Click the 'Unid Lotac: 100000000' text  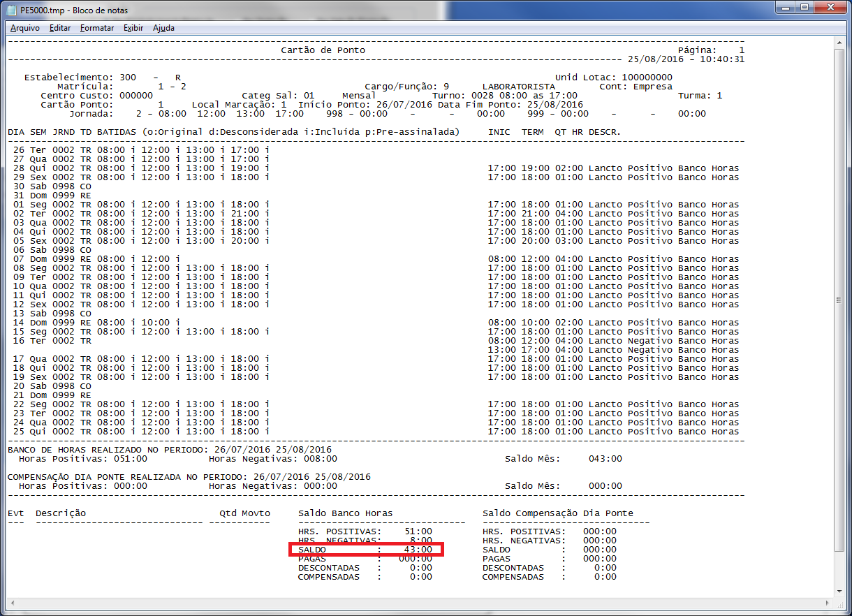[x=614, y=78]
